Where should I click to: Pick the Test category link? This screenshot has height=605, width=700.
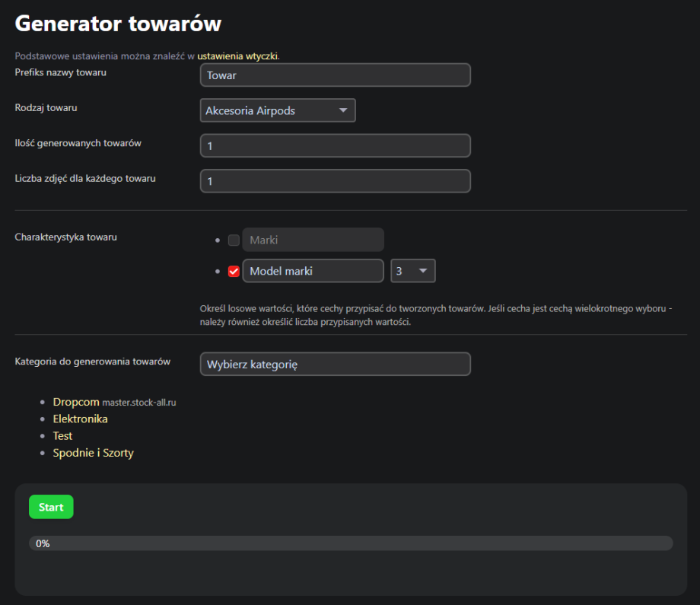(62, 436)
